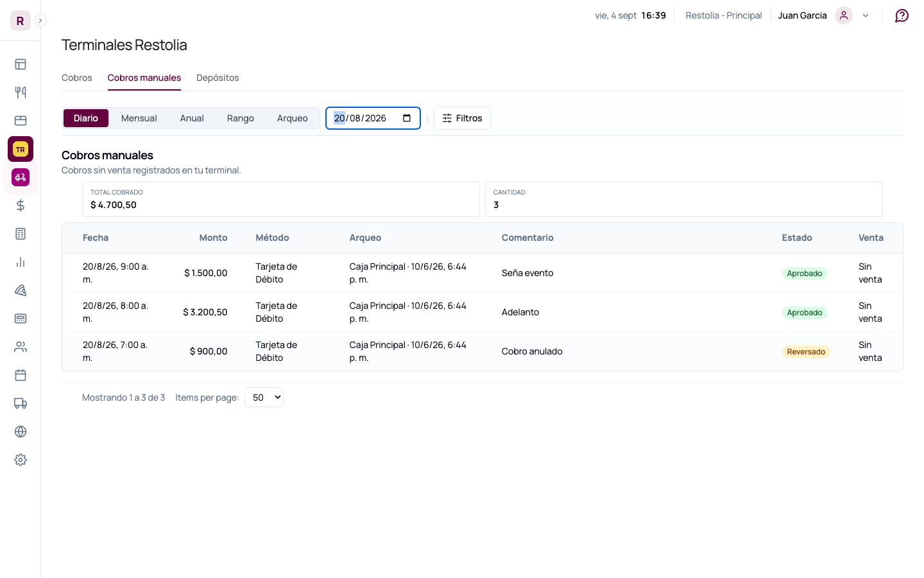Open the bar chart reports icon
Viewport: 924px width, 578px height.
pyautogui.click(x=21, y=262)
